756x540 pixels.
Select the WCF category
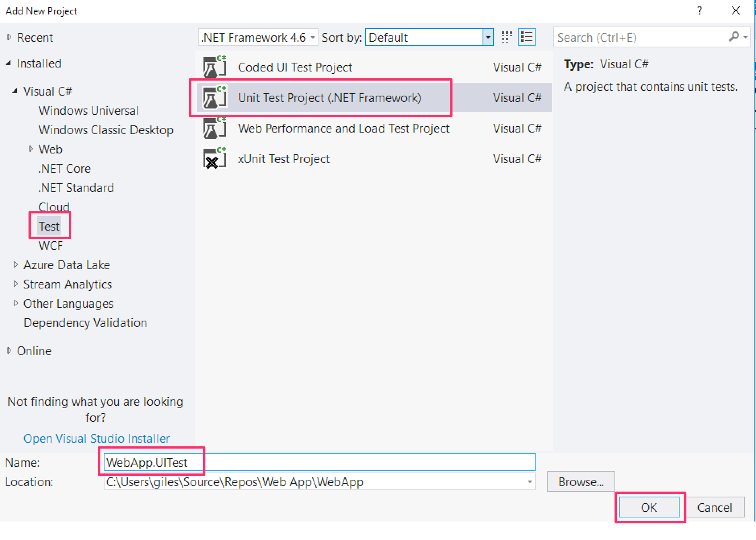(50, 245)
